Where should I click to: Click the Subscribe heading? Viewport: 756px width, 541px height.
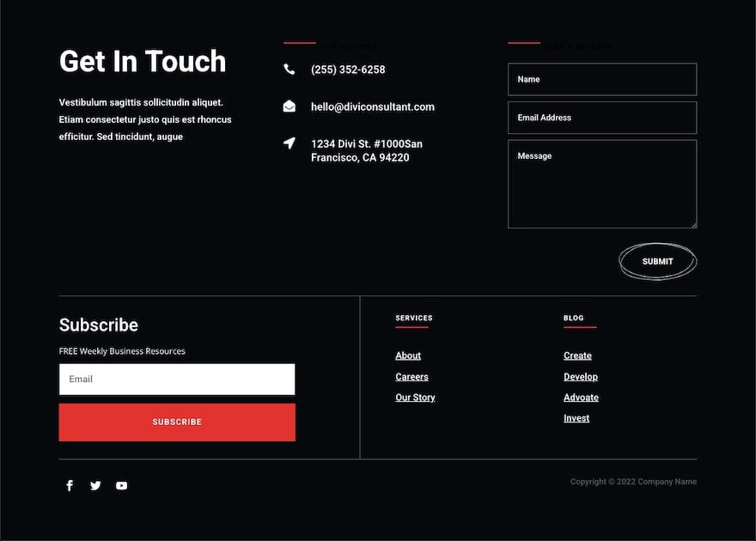[x=98, y=325]
